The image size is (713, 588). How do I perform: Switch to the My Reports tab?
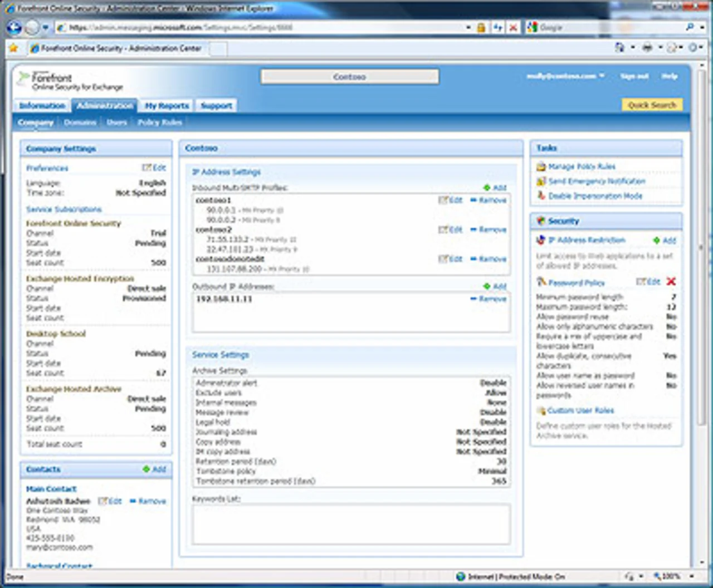(167, 106)
